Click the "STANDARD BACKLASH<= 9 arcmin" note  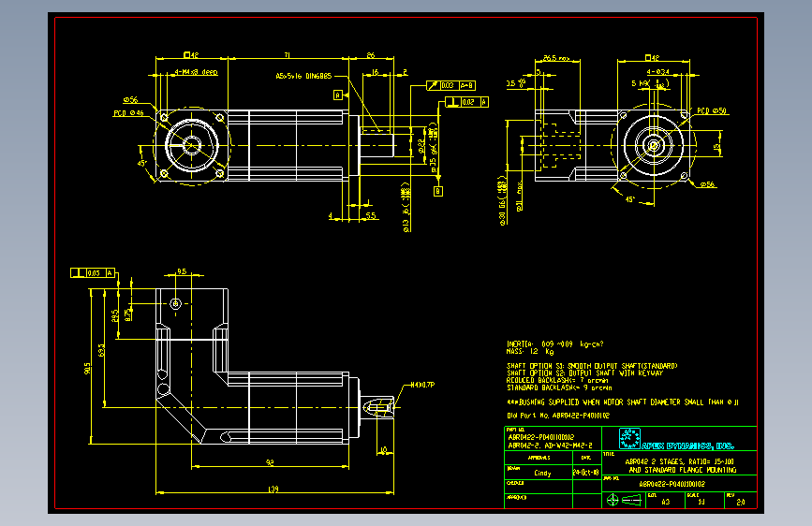pos(559,387)
